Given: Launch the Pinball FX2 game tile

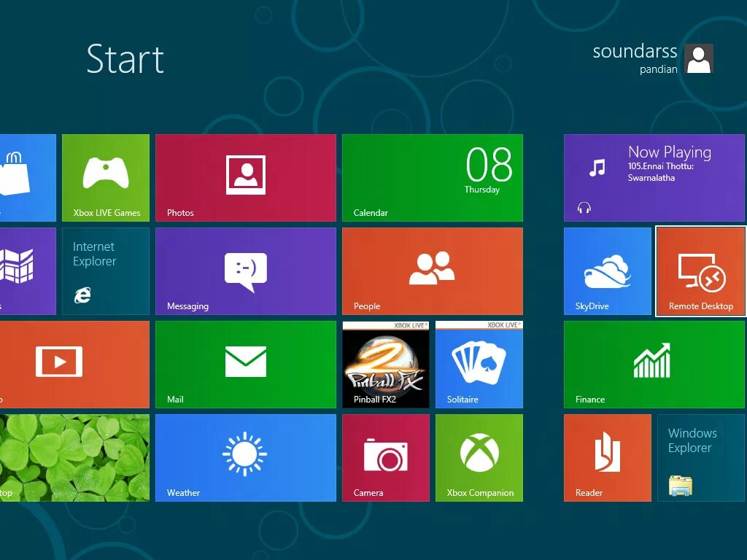Looking at the screenshot, I should pyautogui.click(x=386, y=365).
